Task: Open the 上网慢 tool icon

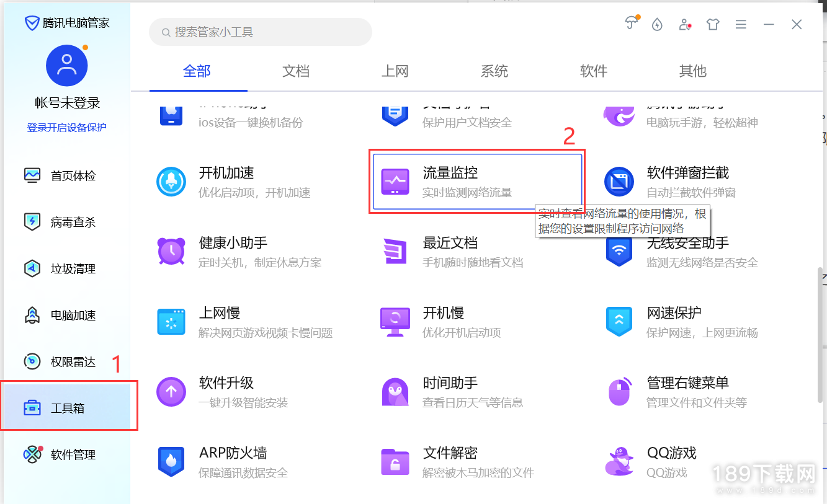Action: click(x=172, y=321)
